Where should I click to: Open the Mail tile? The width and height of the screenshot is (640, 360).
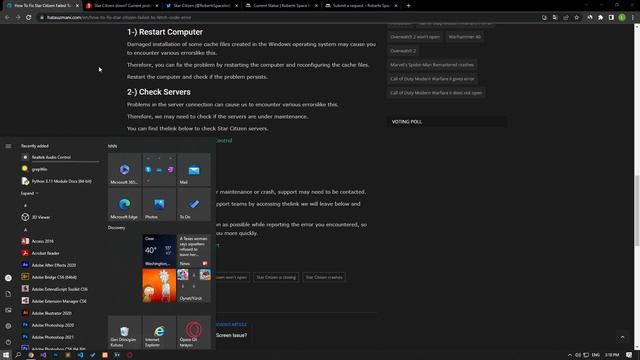(x=194, y=170)
